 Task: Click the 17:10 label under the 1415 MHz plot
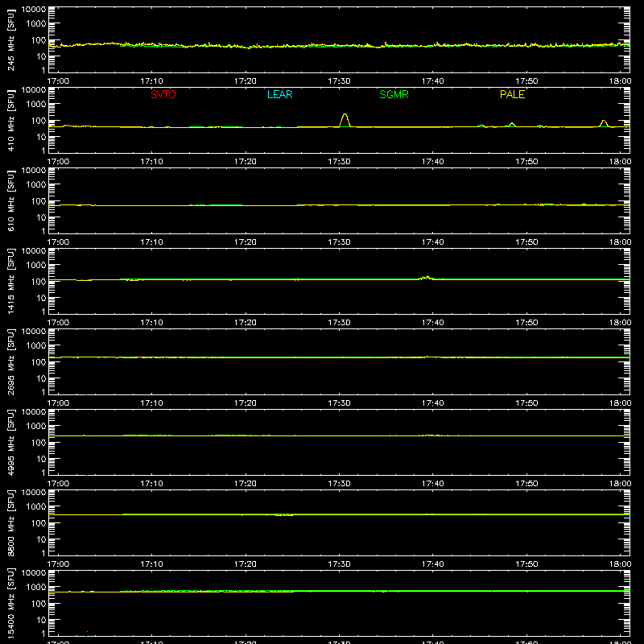click(151, 323)
